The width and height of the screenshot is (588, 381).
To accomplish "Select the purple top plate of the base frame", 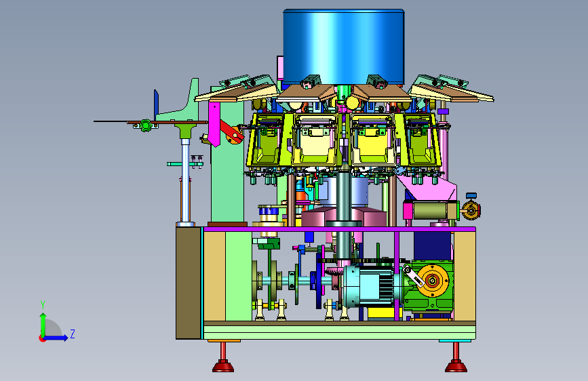I will (339, 228).
